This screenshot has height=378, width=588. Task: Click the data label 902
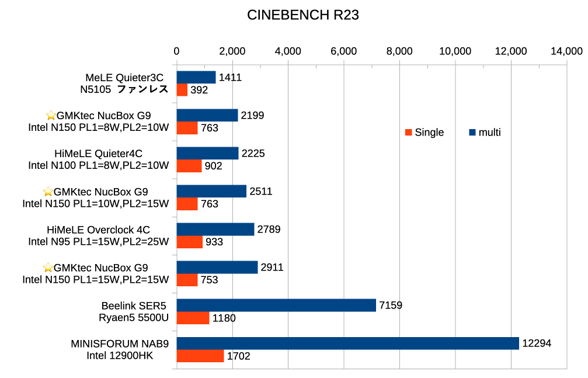(213, 166)
